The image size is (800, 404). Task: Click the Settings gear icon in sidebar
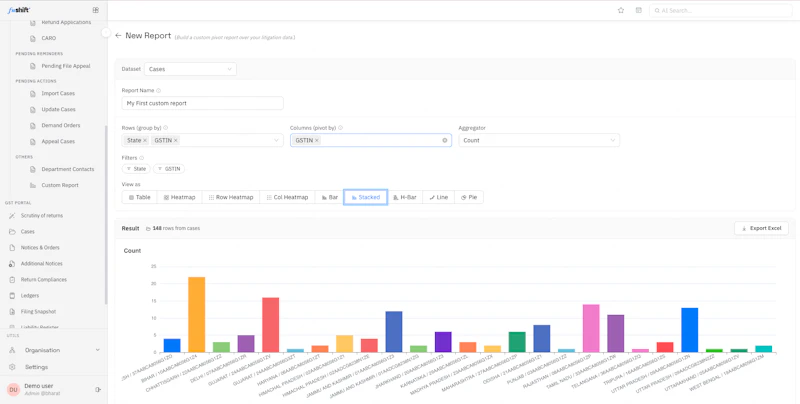click(12, 367)
